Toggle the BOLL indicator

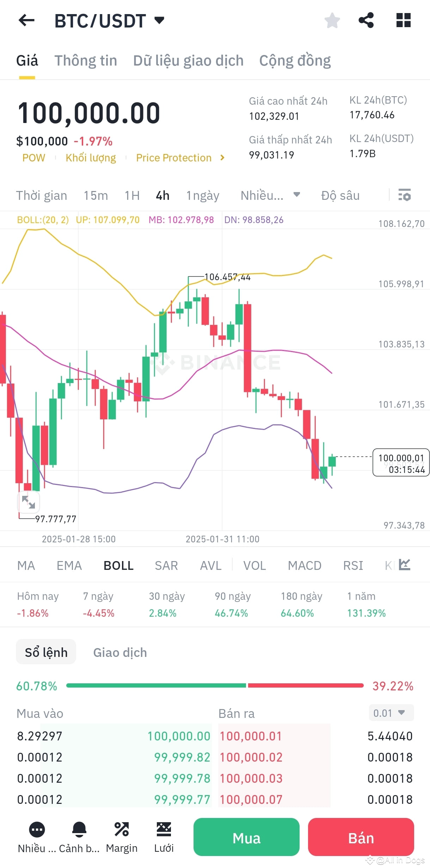pyautogui.click(x=118, y=565)
